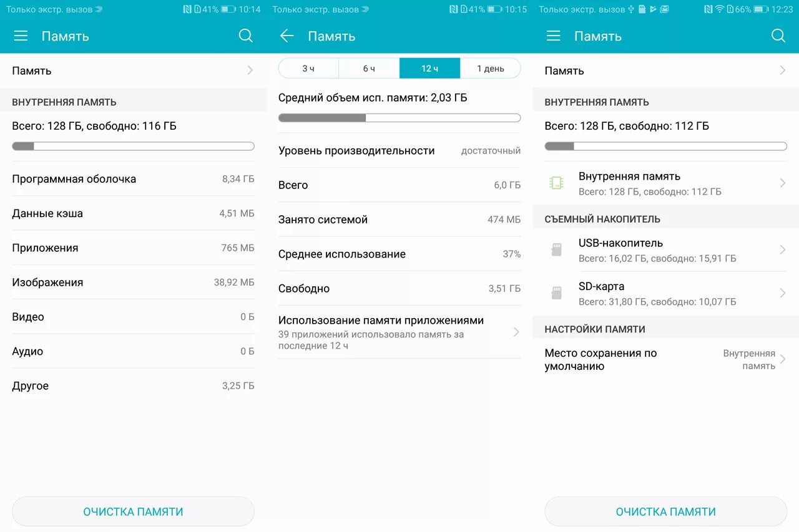Tap 10:14 clock in status bar
Image resolution: width=799 pixels, height=532 pixels.
(250, 9)
